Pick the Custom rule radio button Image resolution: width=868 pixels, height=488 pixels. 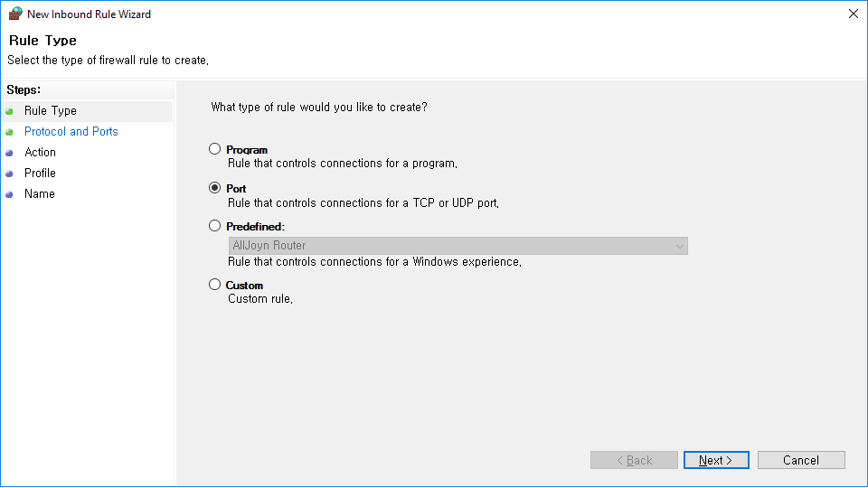click(x=214, y=285)
